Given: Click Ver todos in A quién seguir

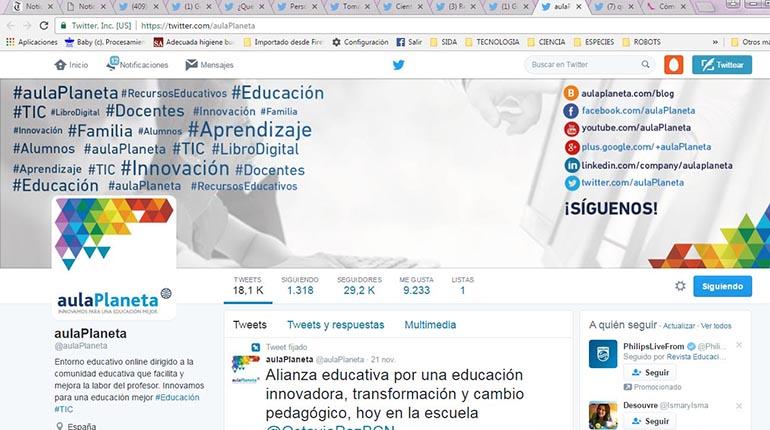Looking at the screenshot, I should 716,326.
